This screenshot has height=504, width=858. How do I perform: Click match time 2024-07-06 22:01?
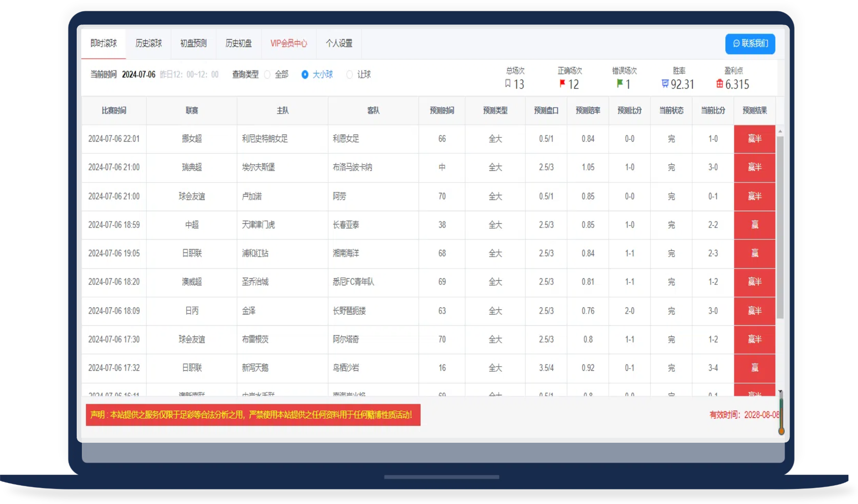(114, 139)
